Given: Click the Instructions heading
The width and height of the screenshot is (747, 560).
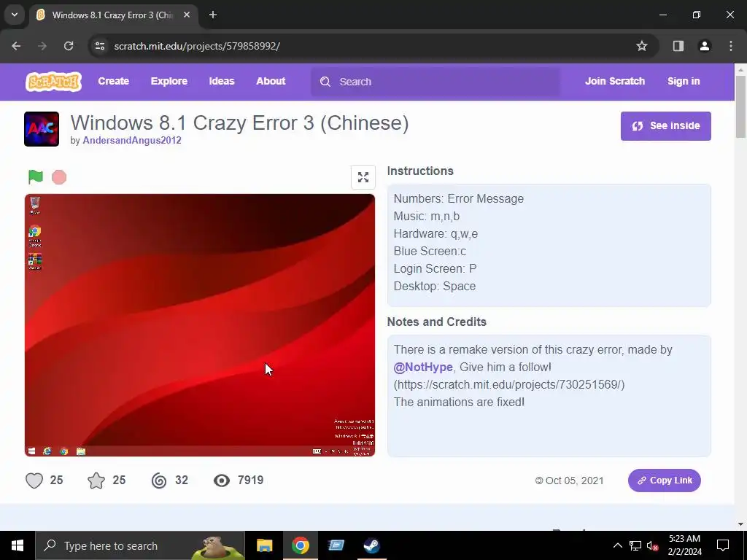Looking at the screenshot, I should [x=420, y=171].
